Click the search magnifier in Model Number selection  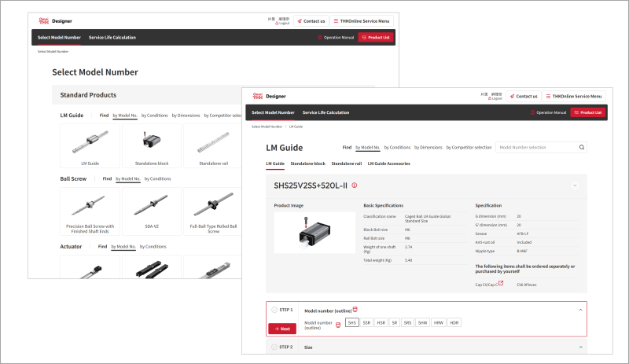(581, 147)
